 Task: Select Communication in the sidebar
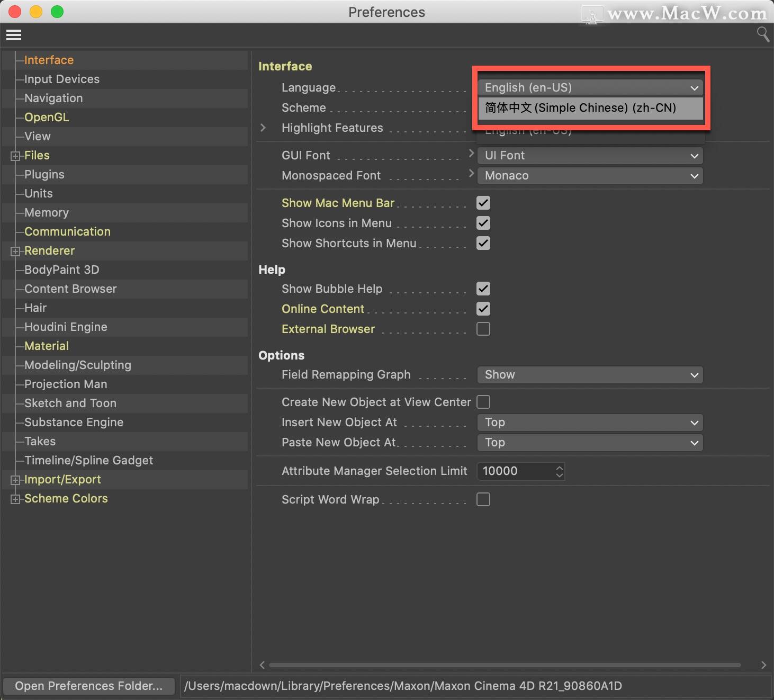[x=67, y=231]
